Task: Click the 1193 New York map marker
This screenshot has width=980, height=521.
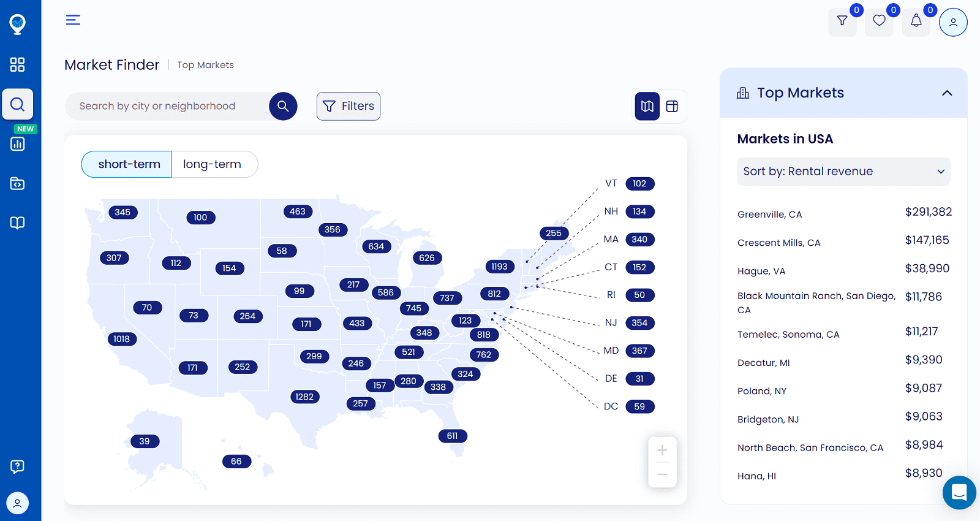Action: [x=499, y=266]
